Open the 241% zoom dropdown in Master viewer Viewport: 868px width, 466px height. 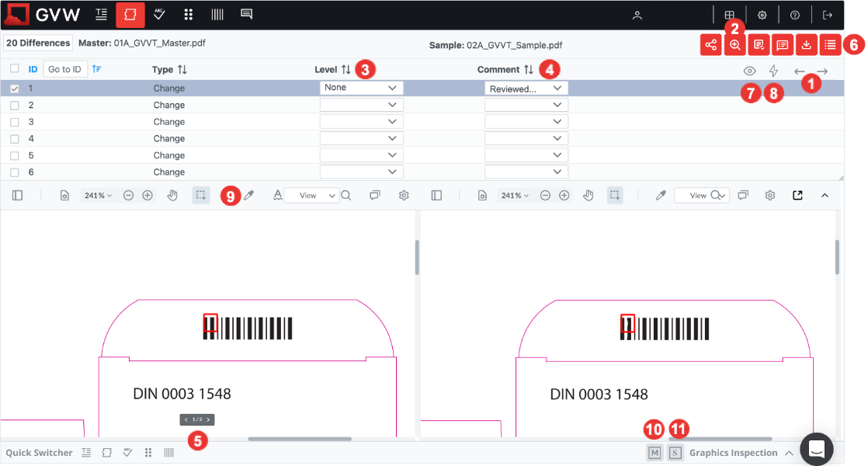98,196
